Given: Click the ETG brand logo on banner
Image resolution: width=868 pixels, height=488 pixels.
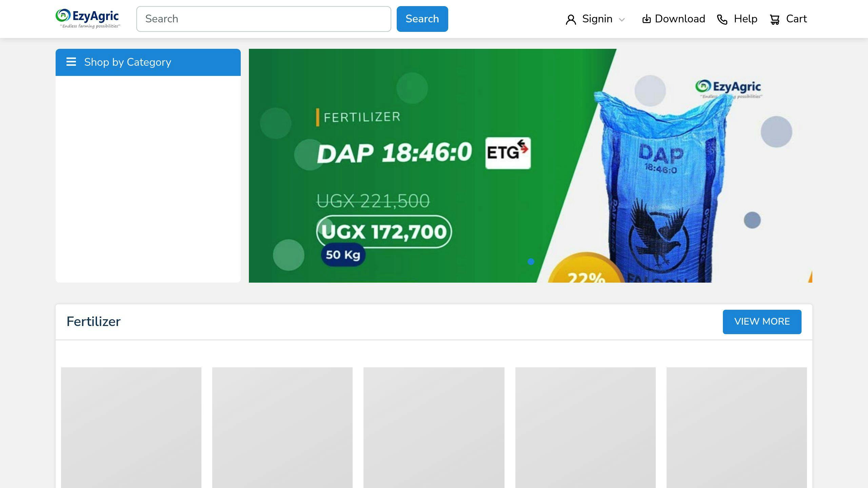Looking at the screenshot, I should point(508,153).
